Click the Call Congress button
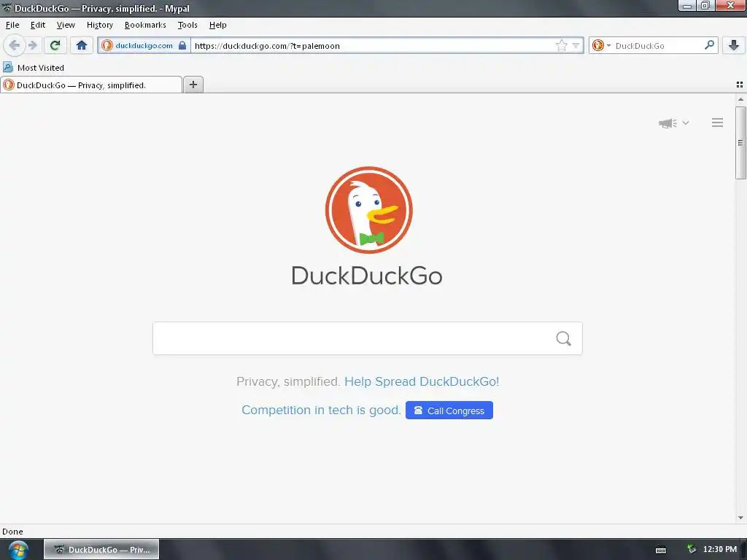Image resolution: width=747 pixels, height=560 pixels. tap(449, 411)
